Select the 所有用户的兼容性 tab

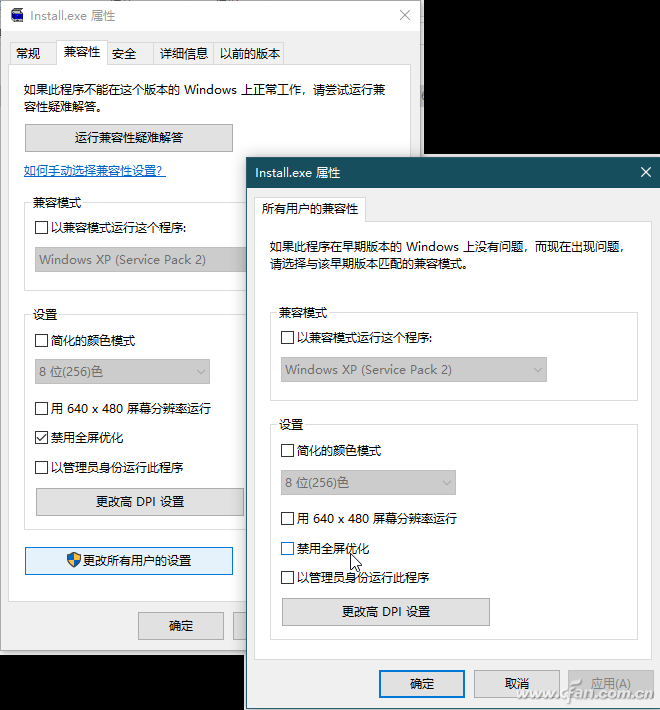(x=310, y=209)
